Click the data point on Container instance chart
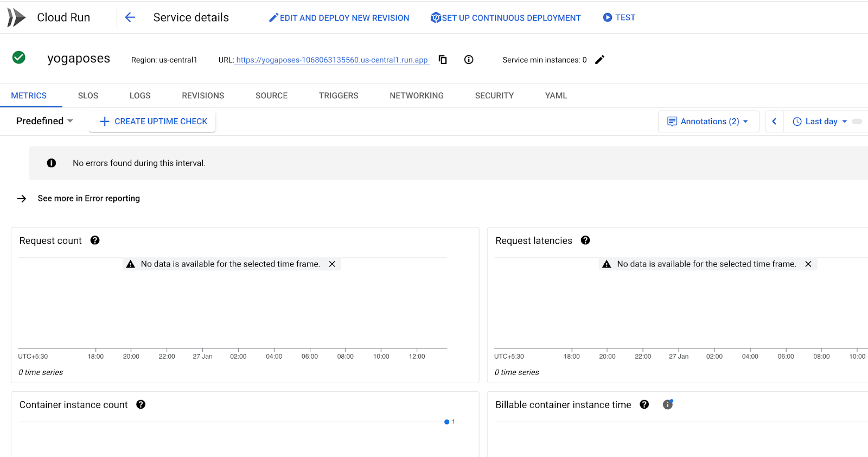Image resolution: width=868 pixels, height=457 pixels. (x=446, y=422)
